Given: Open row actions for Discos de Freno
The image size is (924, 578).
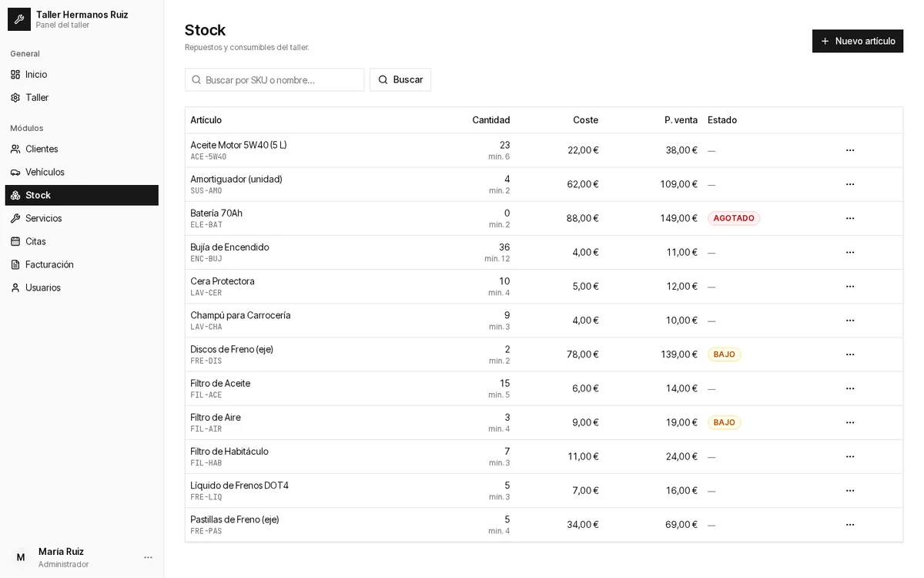Looking at the screenshot, I should tap(850, 355).
